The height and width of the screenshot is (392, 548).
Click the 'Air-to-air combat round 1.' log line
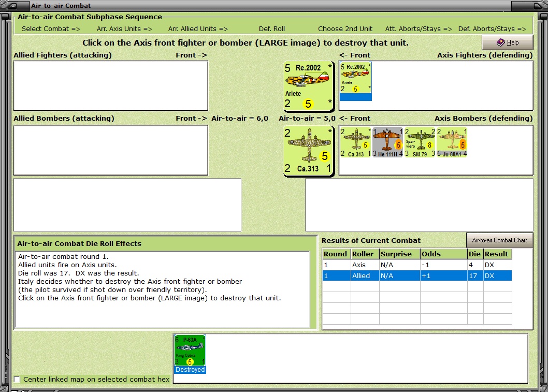tap(63, 256)
